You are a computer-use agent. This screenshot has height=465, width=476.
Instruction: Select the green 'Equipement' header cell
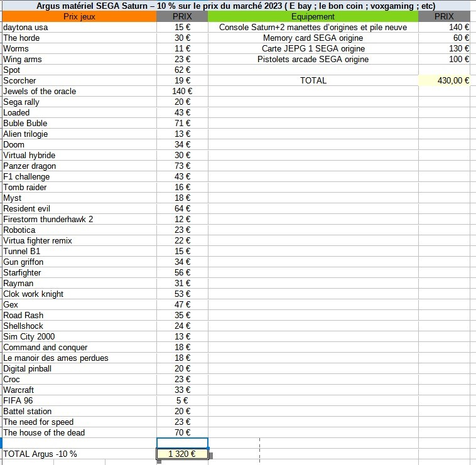(313, 16)
